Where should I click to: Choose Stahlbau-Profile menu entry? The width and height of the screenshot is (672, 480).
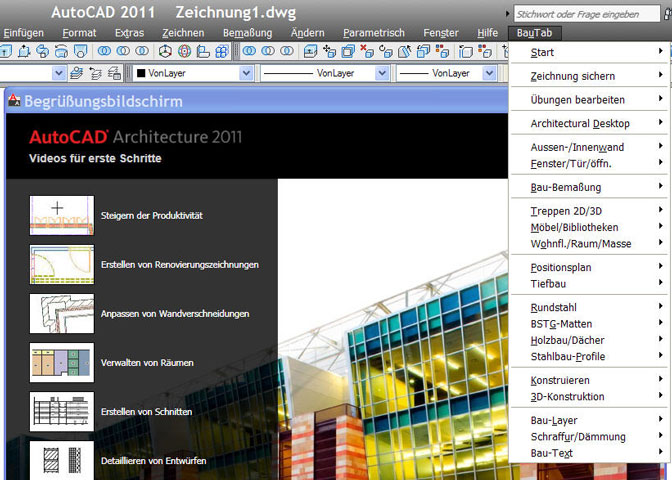coord(589,356)
